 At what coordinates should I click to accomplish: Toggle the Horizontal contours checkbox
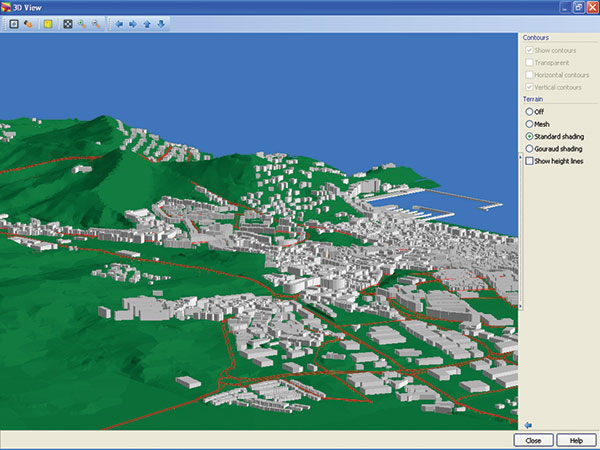pos(529,75)
